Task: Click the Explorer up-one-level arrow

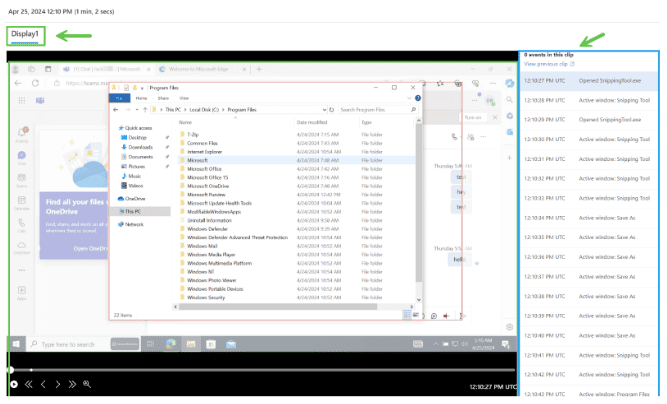Action: pos(145,110)
